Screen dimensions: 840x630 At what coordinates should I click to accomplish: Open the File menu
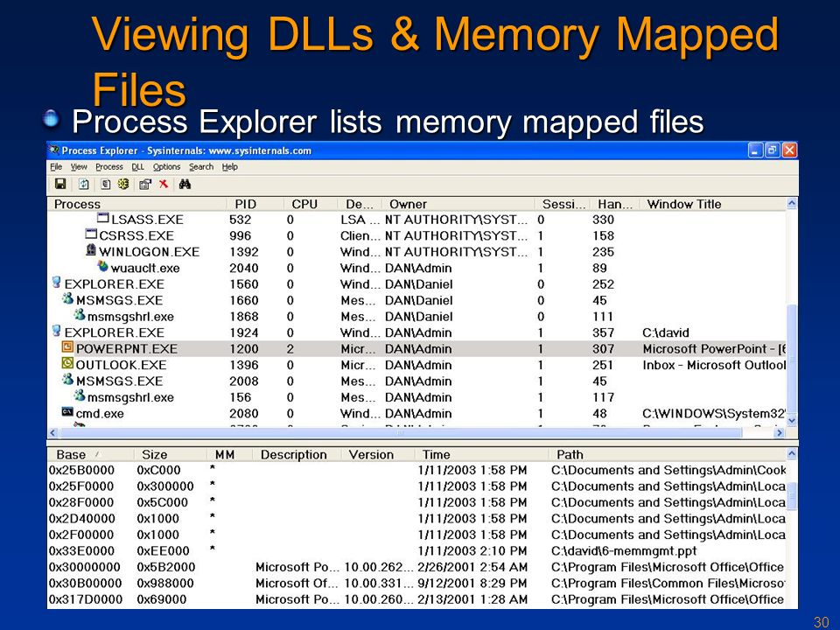coord(56,166)
